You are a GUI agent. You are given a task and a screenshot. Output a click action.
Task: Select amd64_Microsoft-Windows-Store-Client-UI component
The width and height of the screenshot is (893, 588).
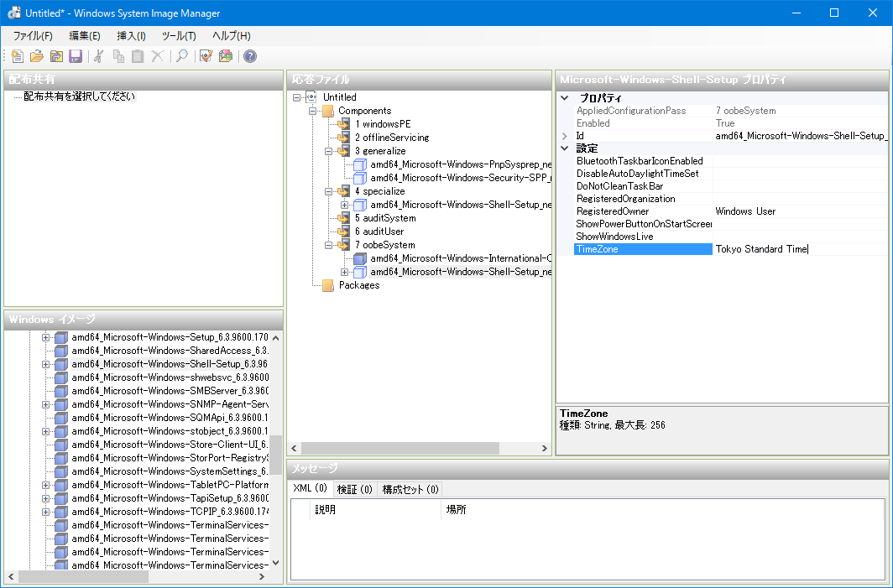(170, 445)
